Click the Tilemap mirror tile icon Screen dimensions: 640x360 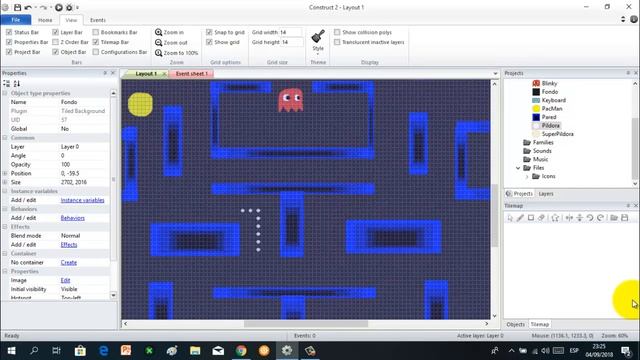pyautogui.click(x=569, y=218)
